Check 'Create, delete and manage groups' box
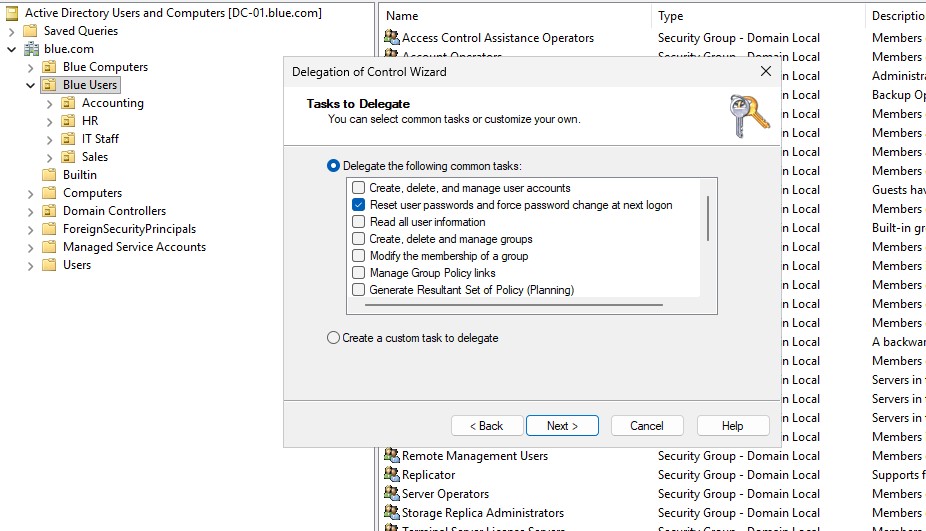Viewport: 926px width, 531px height. pos(358,239)
